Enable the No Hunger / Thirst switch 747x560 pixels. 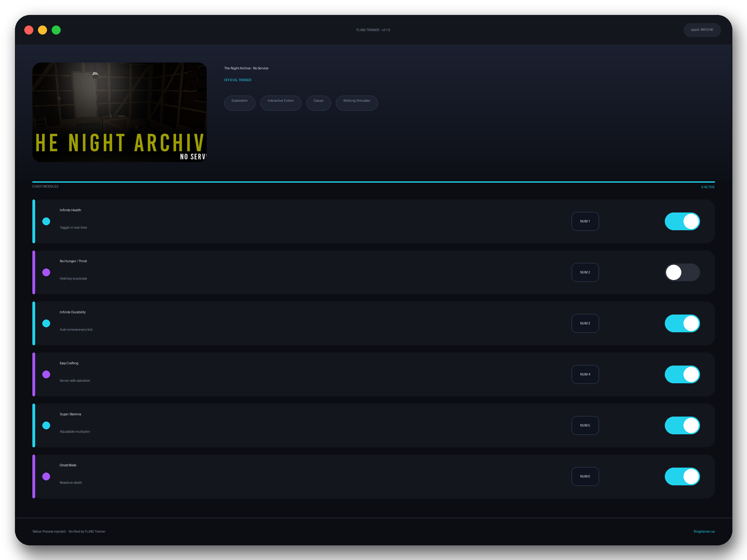point(682,273)
